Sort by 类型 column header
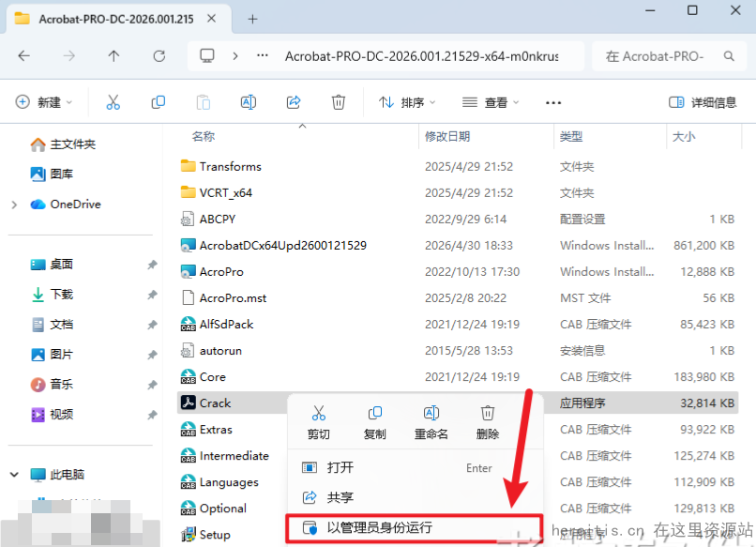 pos(571,136)
